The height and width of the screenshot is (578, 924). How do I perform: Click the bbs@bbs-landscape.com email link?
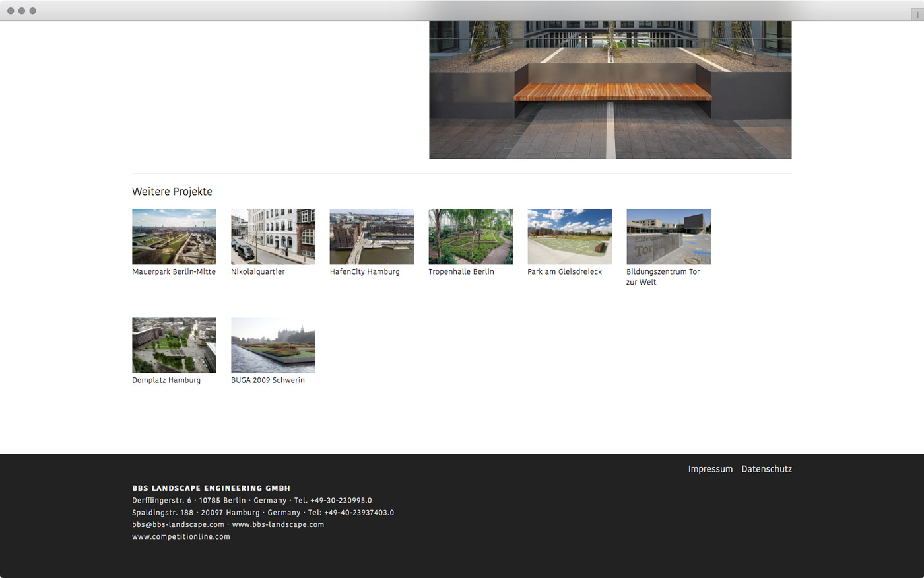pyautogui.click(x=178, y=524)
